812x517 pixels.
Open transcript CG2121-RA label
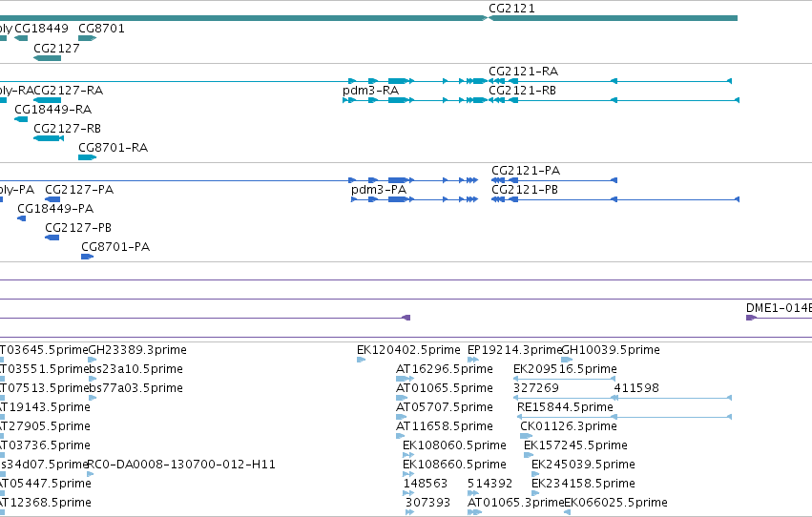[x=523, y=71]
